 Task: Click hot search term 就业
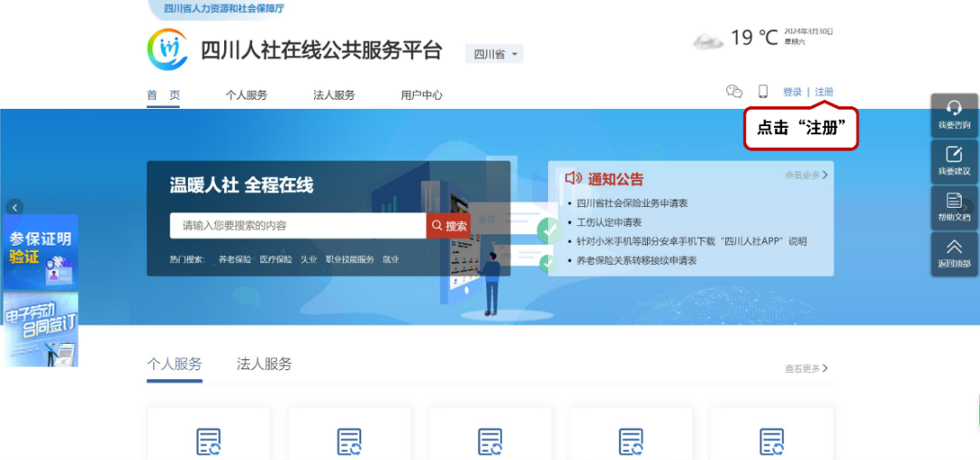pos(390,259)
